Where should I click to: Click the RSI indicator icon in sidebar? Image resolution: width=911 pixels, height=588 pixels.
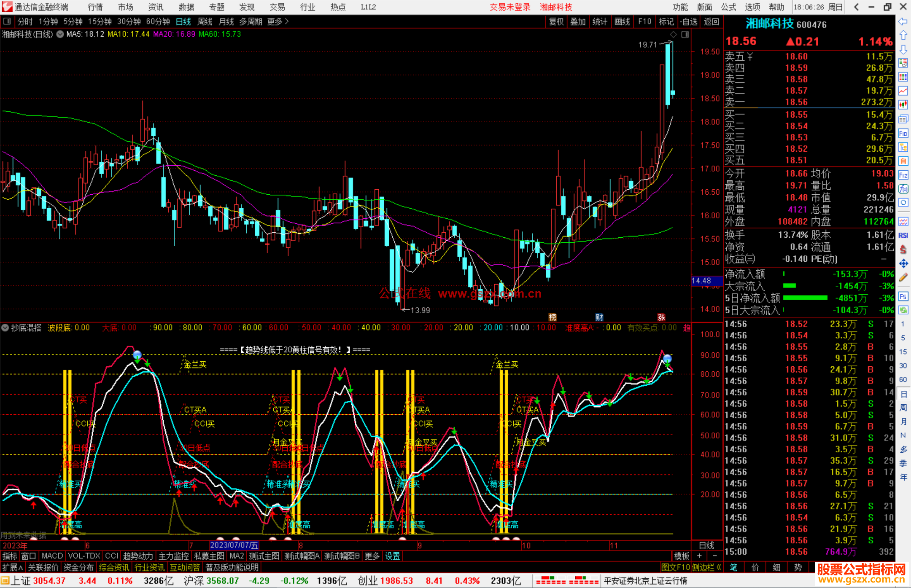tap(903, 236)
